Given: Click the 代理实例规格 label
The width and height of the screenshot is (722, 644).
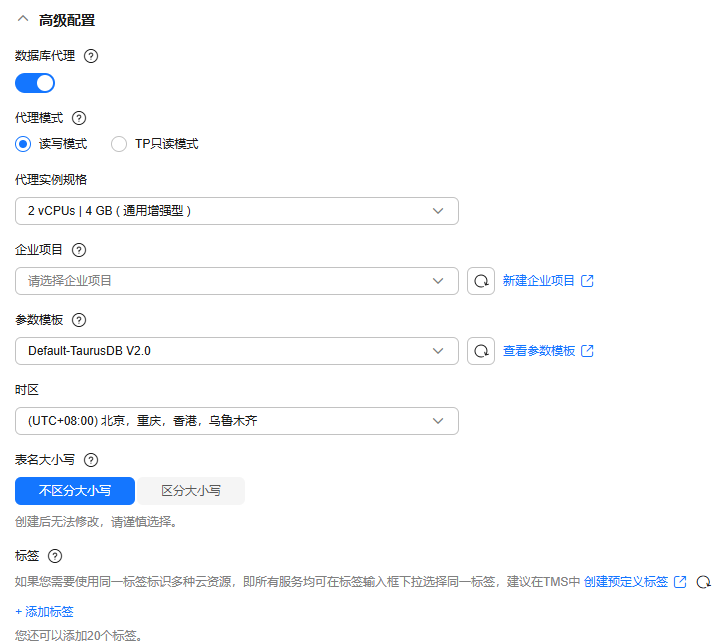Looking at the screenshot, I should click(51, 180).
